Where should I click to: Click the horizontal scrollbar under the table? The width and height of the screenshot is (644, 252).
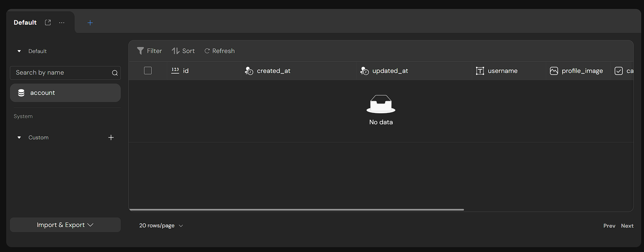coord(296,210)
